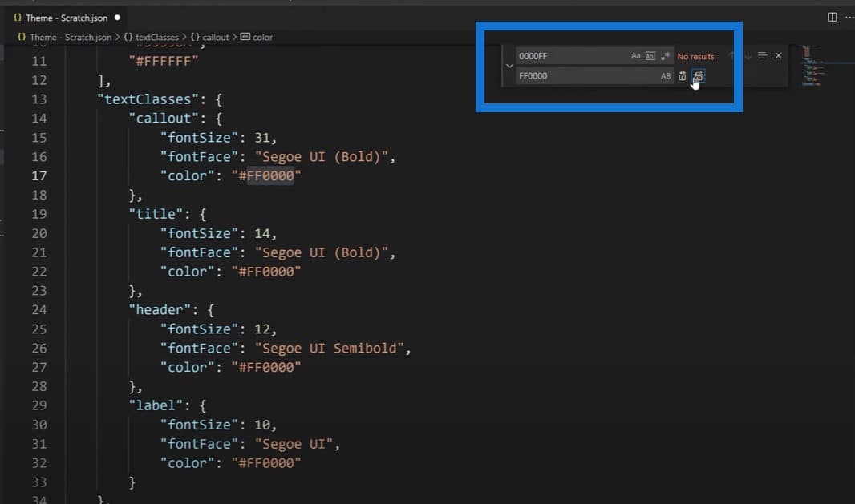855x504 pixels.
Task: Open the color breadcrumb item
Action: [x=257, y=37]
